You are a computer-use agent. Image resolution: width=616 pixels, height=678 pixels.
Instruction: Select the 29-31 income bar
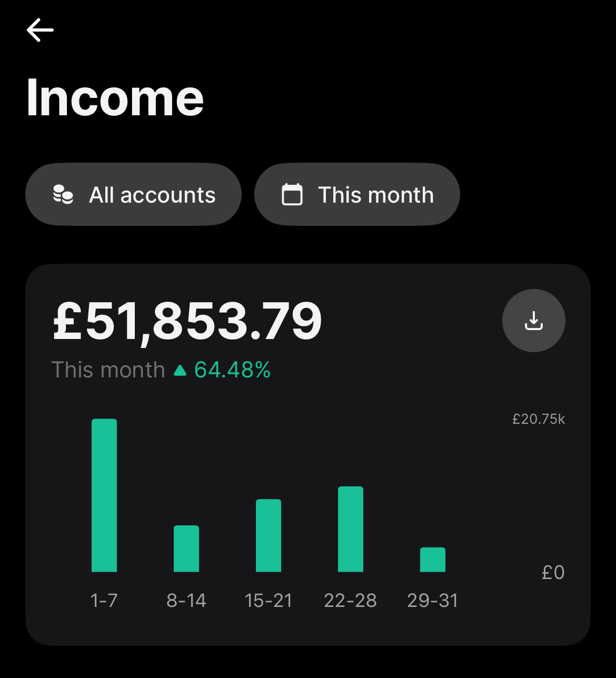coord(433,560)
